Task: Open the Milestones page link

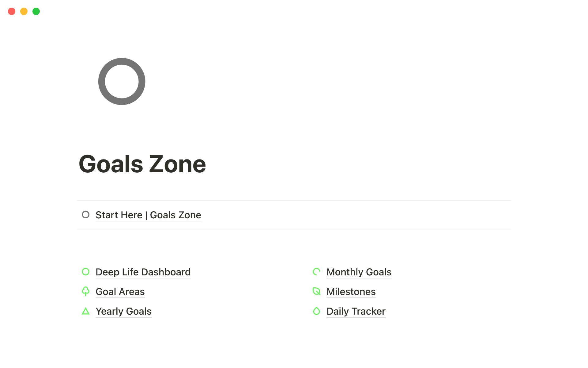Action: pyautogui.click(x=351, y=292)
